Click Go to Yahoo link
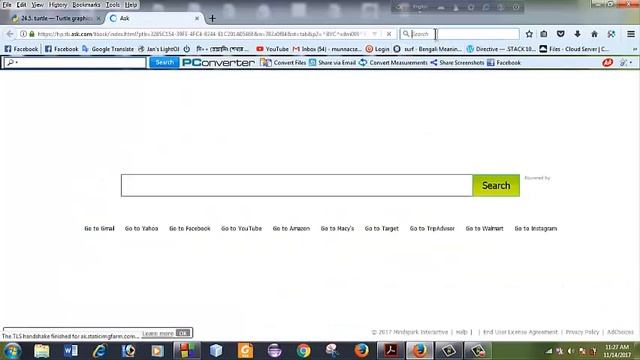Viewport: 640px width, 360px height. point(141,229)
